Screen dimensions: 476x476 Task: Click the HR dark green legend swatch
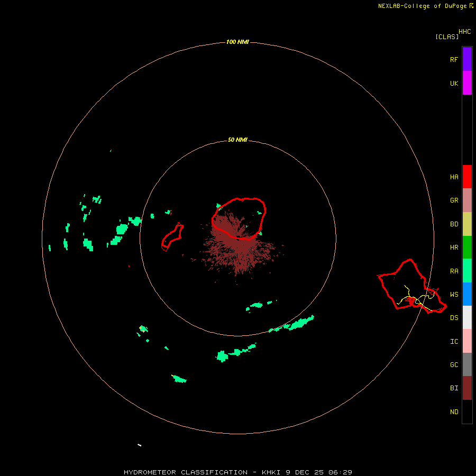point(467,248)
